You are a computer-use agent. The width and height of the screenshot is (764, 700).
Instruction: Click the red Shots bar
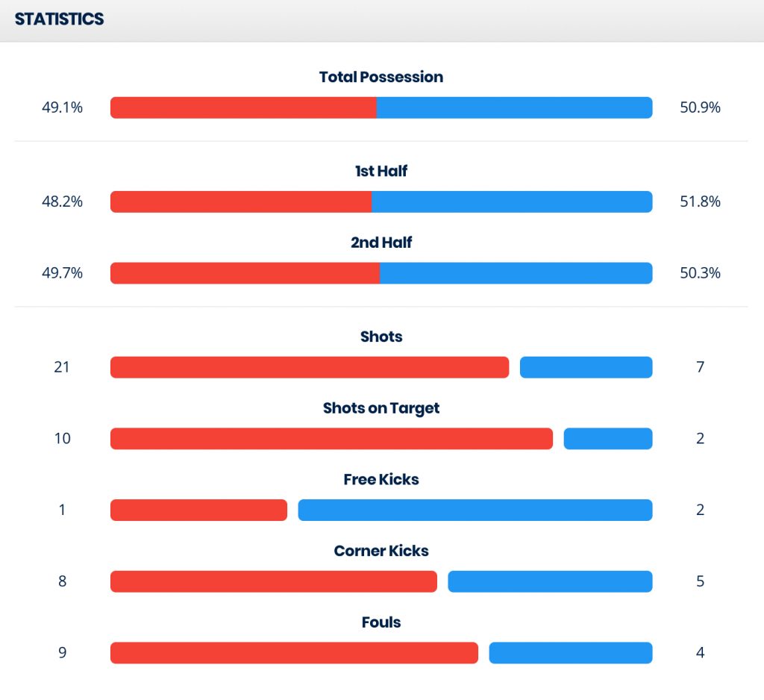click(310, 367)
